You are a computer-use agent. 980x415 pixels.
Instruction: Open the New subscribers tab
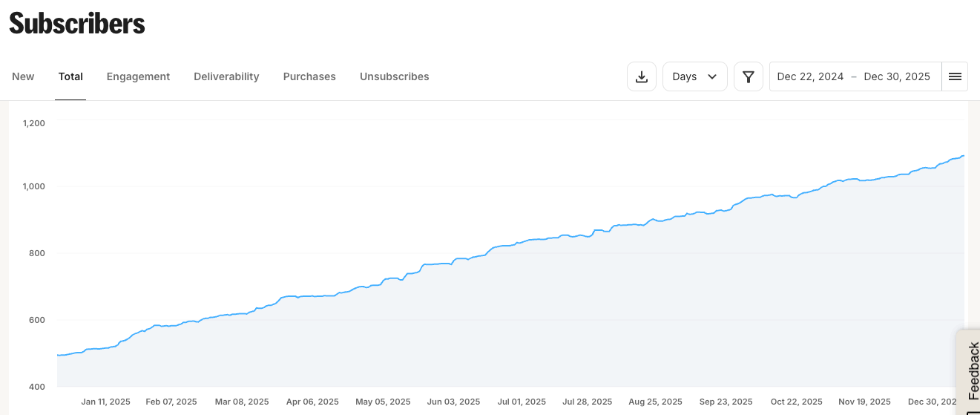pyautogui.click(x=23, y=76)
